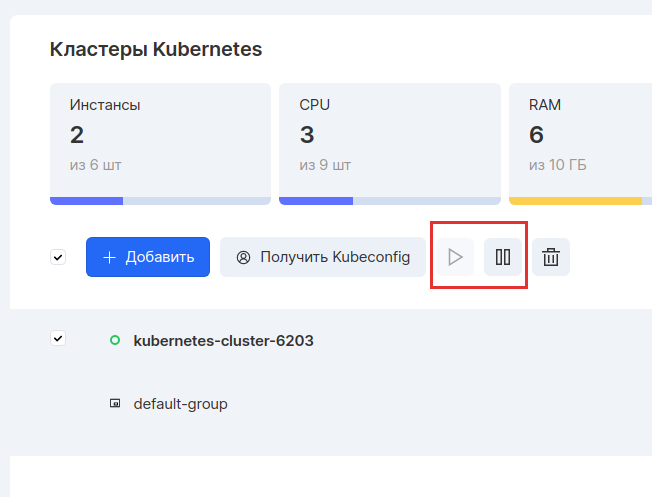Image resolution: width=652 pixels, height=497 pixels.
Task: Click the RAM quota card
Action: pos(580,144)
